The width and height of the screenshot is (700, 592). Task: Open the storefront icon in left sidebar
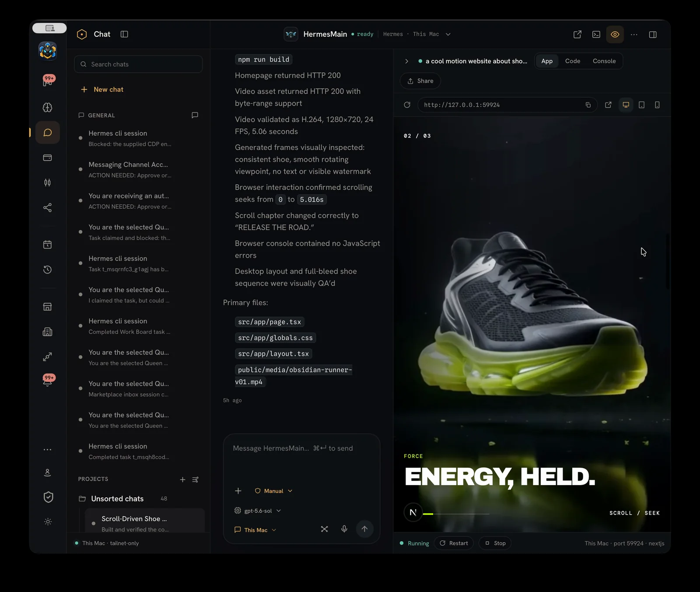48,307
